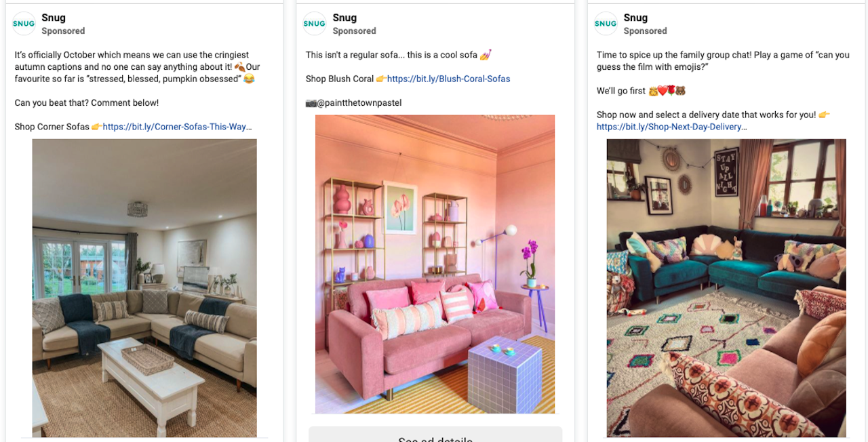The height and width of the screenshot is (442, 868).
Task: Click the Snug logo on the October ad
Action: 24,24
